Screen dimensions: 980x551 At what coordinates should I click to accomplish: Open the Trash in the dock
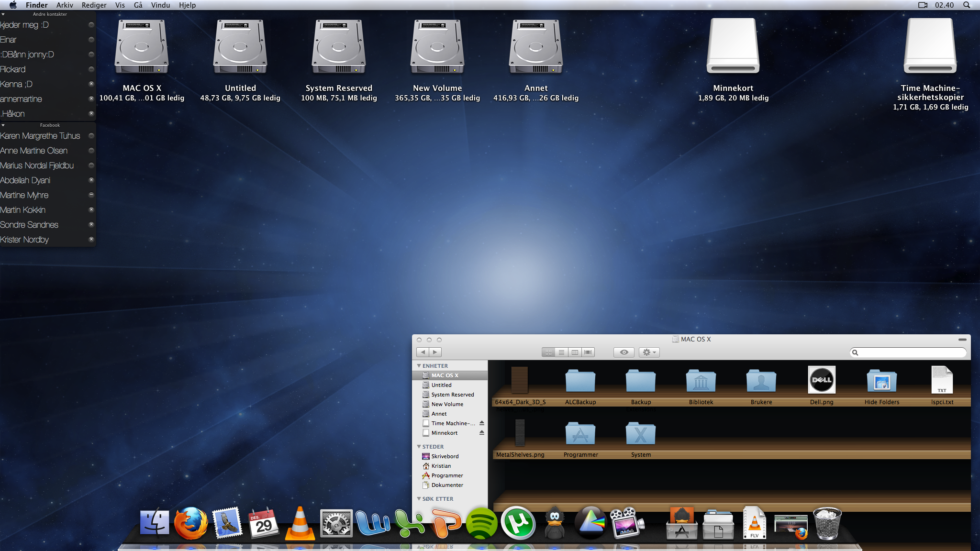point(827,523)
